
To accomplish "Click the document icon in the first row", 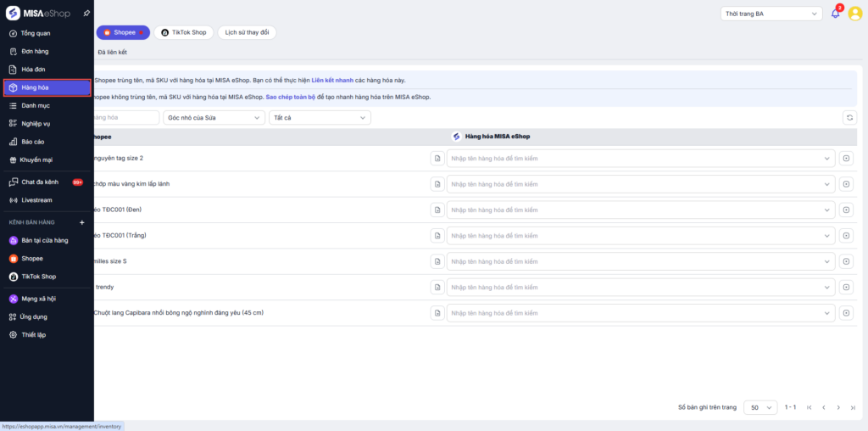I will 437,159.
